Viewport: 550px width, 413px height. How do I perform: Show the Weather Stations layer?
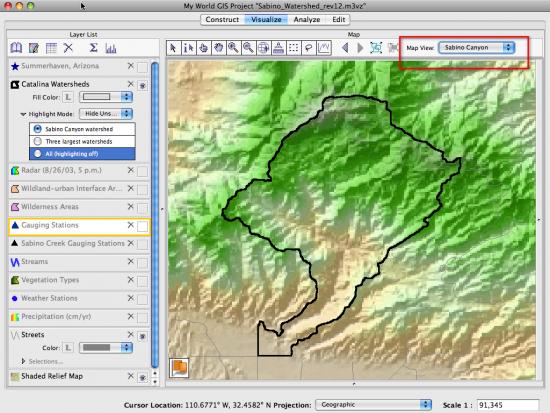point(142,299)
